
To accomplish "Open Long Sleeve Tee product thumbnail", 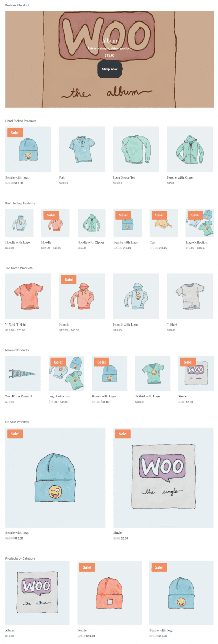I will coord(136,149).
